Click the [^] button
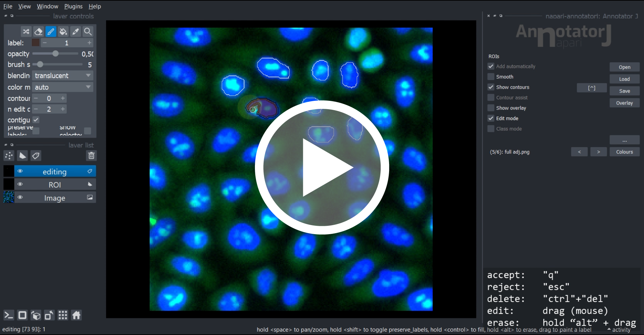 [x=592, y=88]
